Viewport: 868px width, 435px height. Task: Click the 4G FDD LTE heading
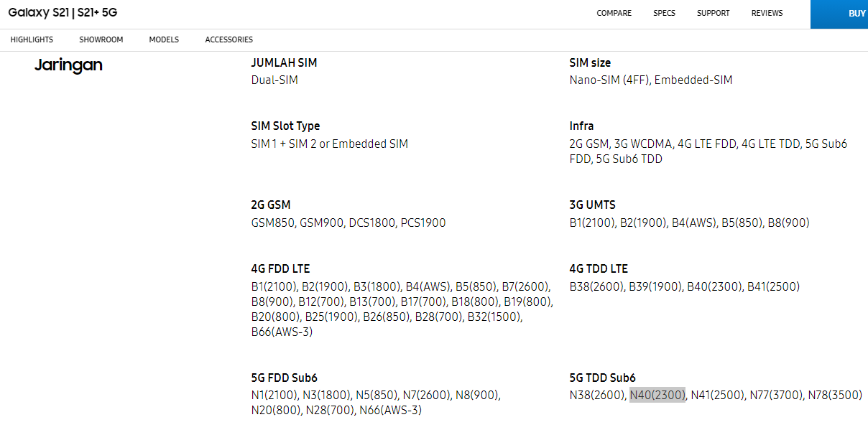(280, 269)
